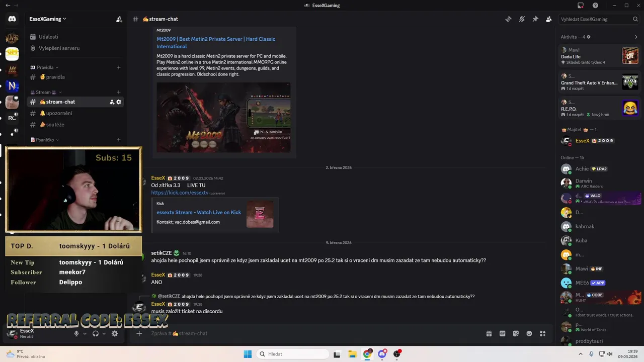644x362 pixels.
Task: Select the pravidla channel
Action: click(75, 77)
